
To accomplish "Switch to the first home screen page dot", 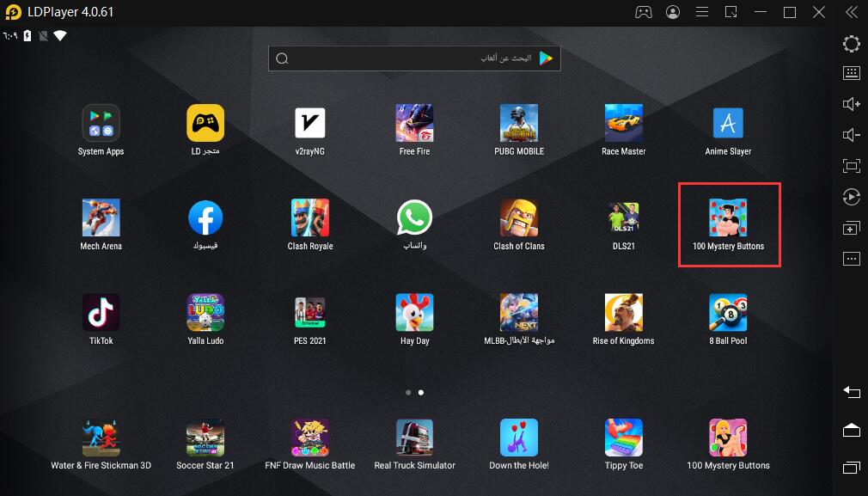I will coord(408,393).
